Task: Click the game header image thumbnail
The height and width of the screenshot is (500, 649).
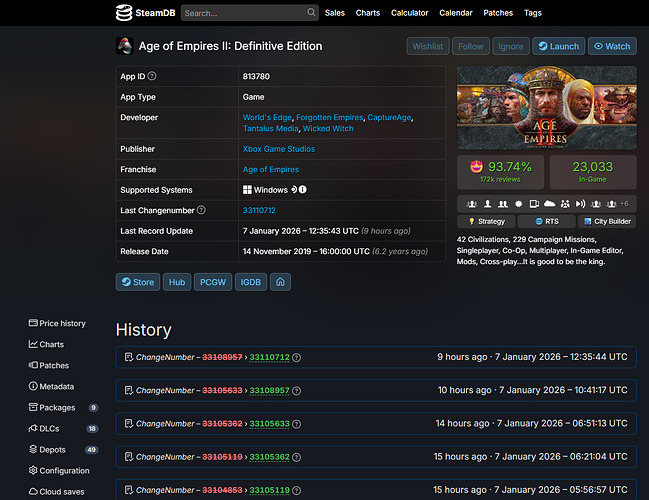Action: [546, 108]
